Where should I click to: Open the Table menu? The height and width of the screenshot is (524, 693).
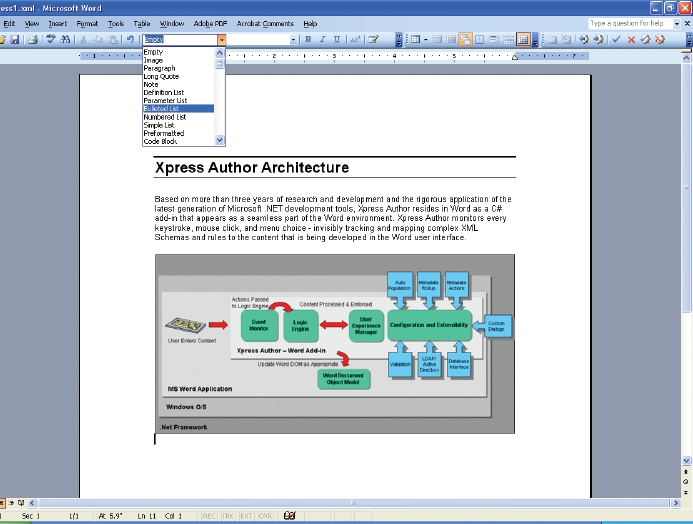click(x=142, y=24)
